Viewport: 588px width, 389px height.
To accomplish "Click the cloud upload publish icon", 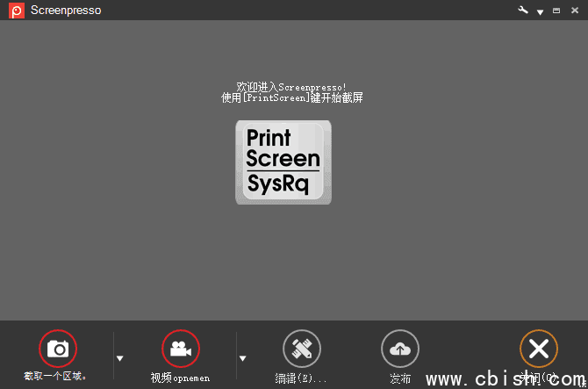I will (x=399, y=349).
